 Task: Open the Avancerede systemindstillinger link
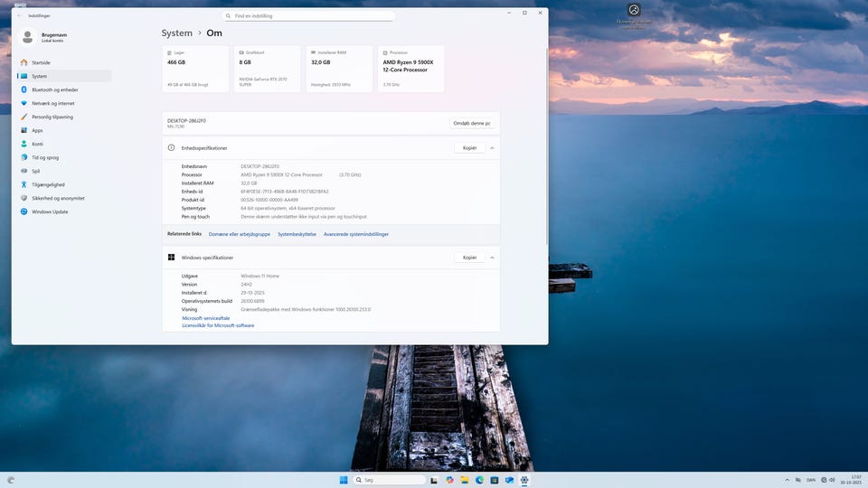pyautogui.click(x=356, y=234)
